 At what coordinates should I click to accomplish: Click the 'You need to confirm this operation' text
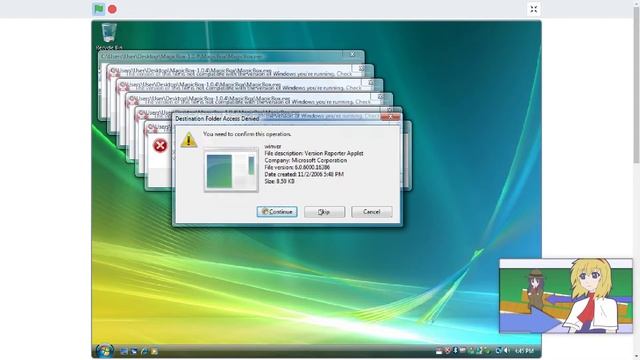click(247, 134)
